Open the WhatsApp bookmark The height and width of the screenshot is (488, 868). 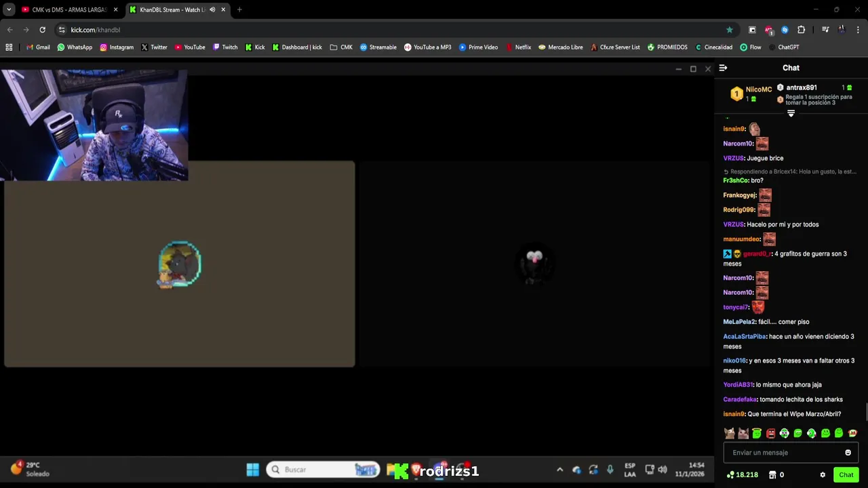(x=75, y=47)
